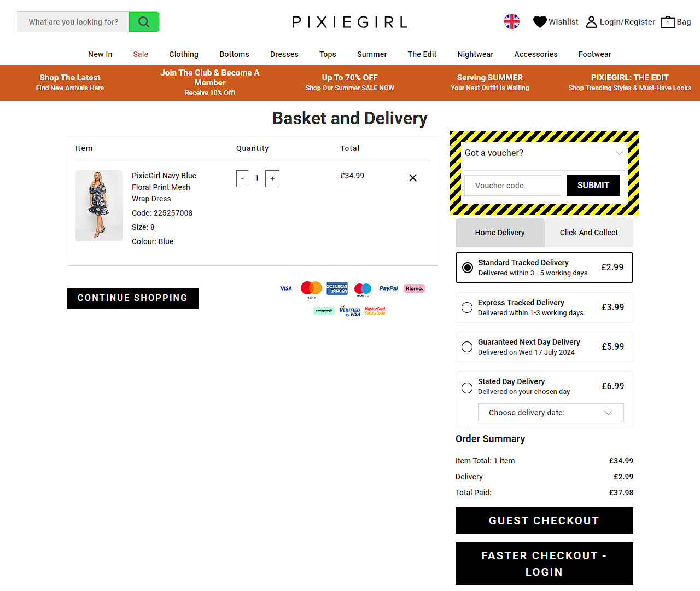Expand the Choose delivery date dropdown

click(551, 413)
